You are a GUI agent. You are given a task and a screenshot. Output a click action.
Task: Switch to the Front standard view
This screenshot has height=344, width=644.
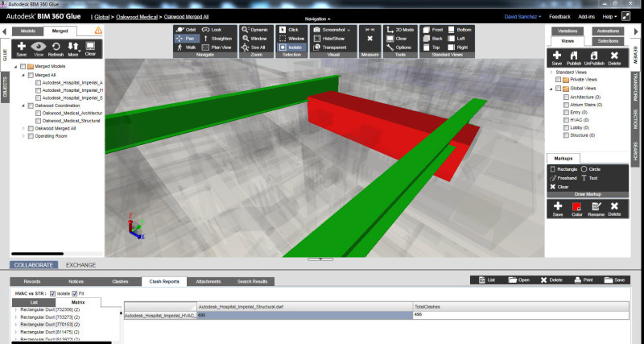(434, 30)
